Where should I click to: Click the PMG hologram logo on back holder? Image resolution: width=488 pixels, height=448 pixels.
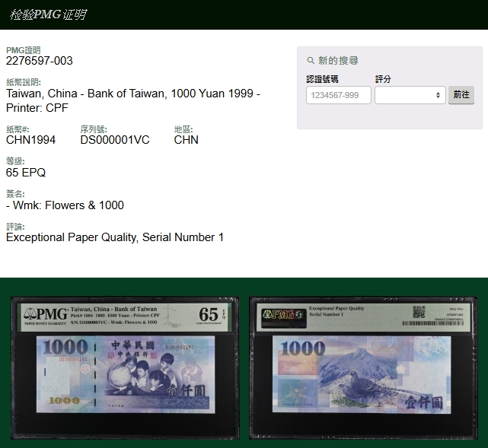279,314
